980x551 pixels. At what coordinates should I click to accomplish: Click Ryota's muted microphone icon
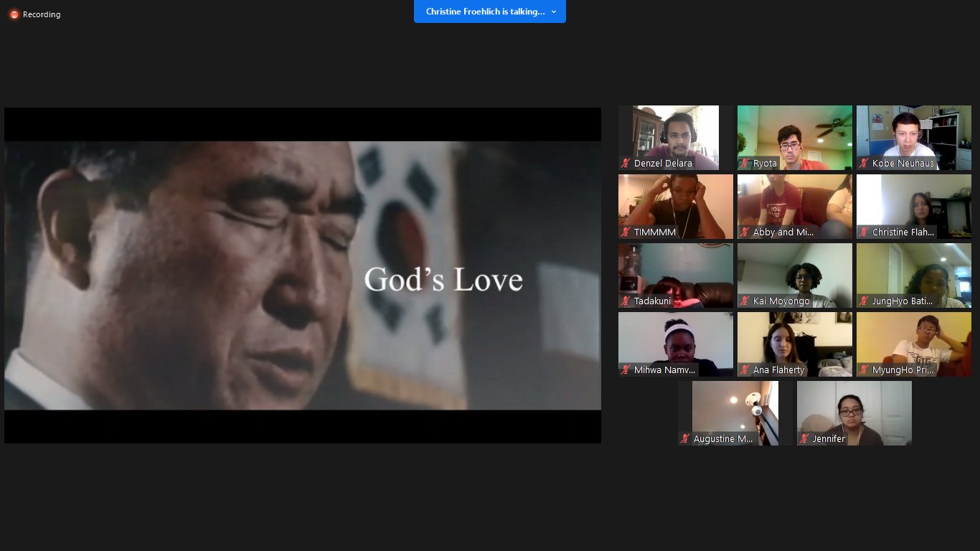pos(745,164)
